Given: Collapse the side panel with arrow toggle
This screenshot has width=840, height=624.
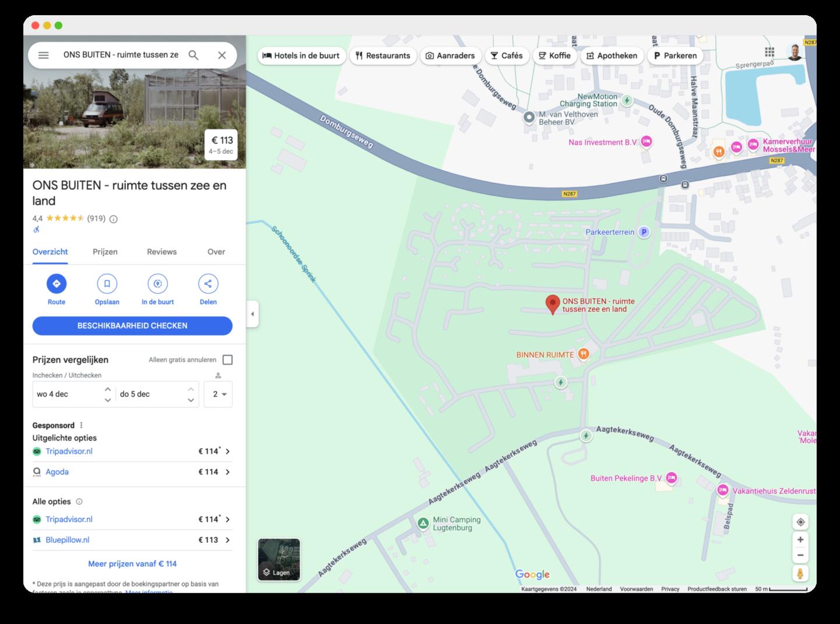Looking at the screenshot, I should point(252,314).
